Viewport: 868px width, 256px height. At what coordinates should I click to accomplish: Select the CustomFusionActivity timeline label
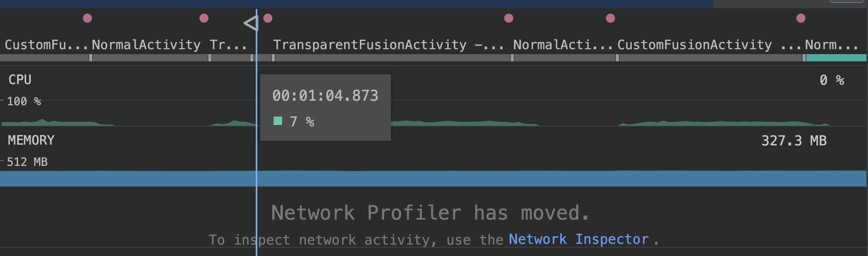click(694, 45)
